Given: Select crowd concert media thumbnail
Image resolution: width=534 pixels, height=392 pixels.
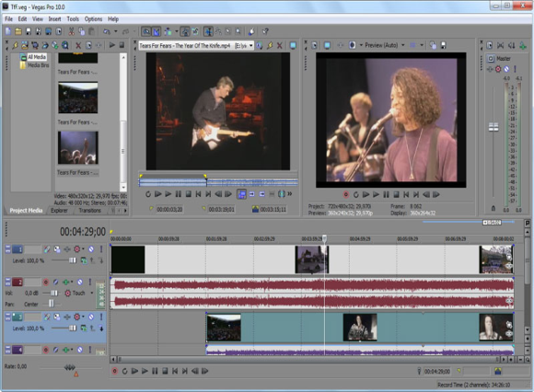Looking at the screenshot, I should [x=78, y=98].
